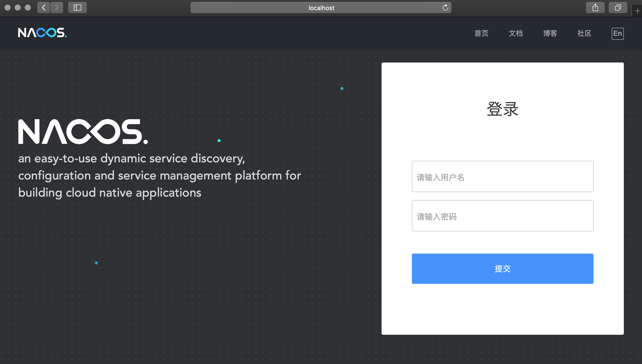The image size is (642, 364).
Task: Click the forward navigation arrow
Action: [57, 8]
